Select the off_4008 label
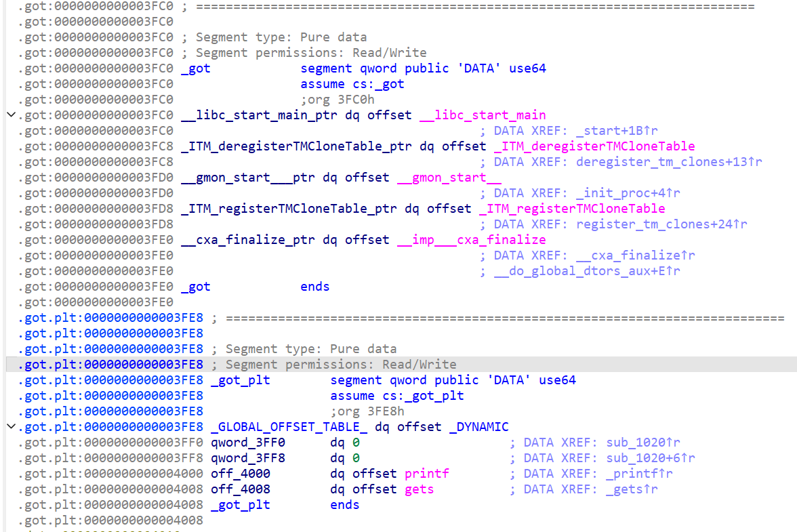The height and width of the screenshot is (532, 797). (x=241, y=489)
